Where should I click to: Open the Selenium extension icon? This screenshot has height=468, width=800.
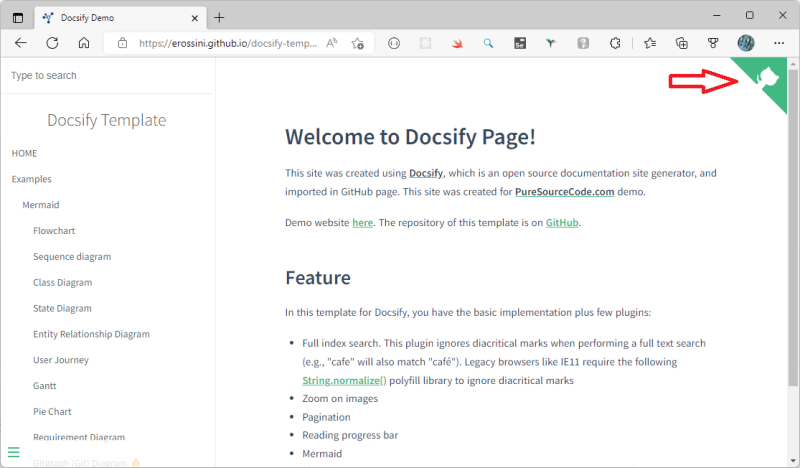tap(520, 43)
